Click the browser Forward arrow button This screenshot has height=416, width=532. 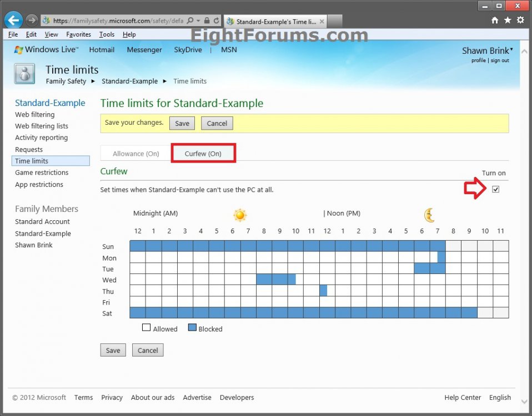click(32, 21)
